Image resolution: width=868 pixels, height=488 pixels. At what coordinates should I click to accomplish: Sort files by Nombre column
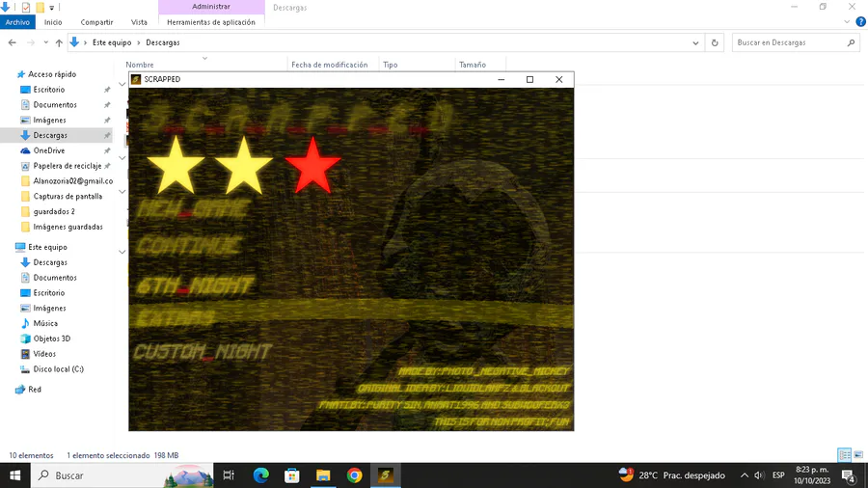(x=140, y=65)
